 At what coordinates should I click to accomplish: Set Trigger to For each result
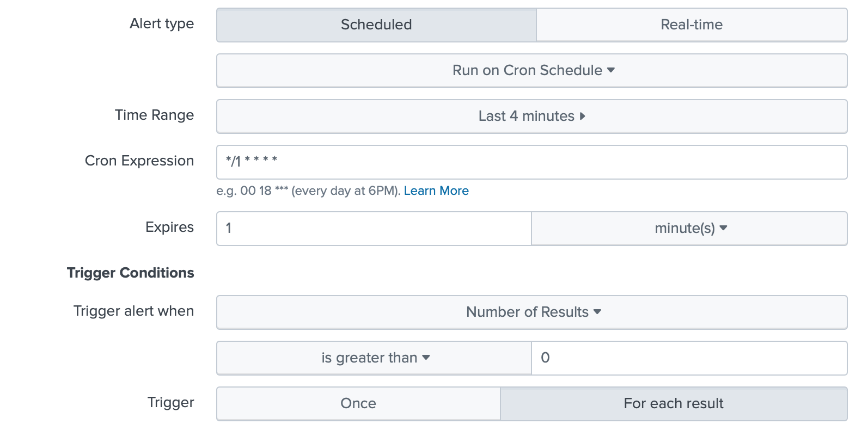(x=673, y=404)
